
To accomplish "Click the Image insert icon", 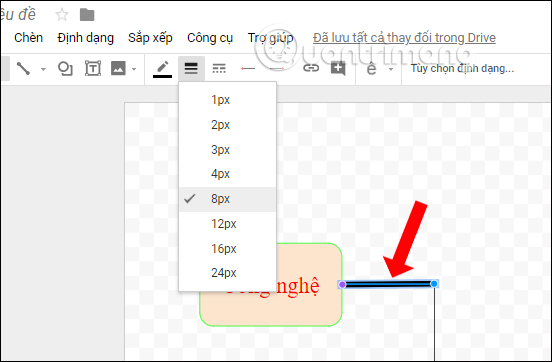I will [118, 68].
